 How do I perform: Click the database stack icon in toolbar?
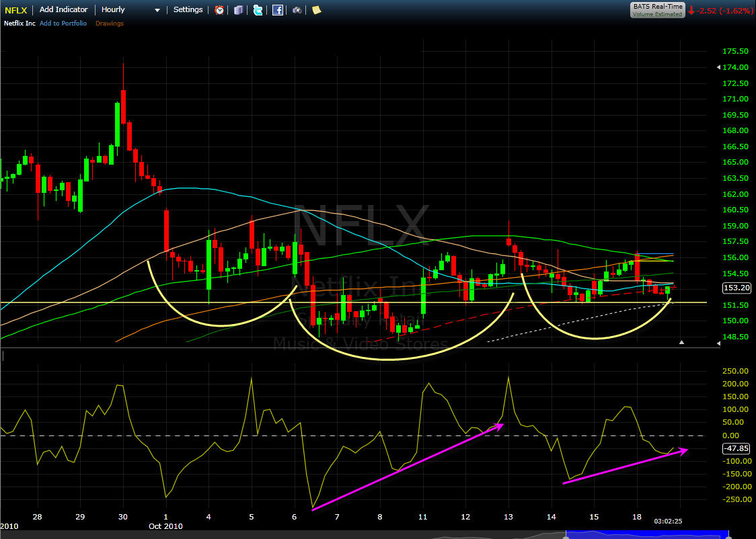point(238,9)
